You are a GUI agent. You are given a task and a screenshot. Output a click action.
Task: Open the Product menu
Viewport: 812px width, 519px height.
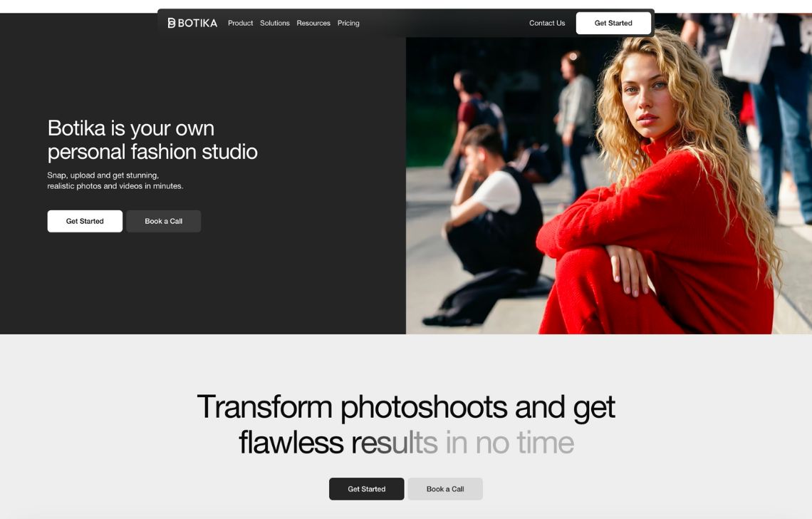240,23
